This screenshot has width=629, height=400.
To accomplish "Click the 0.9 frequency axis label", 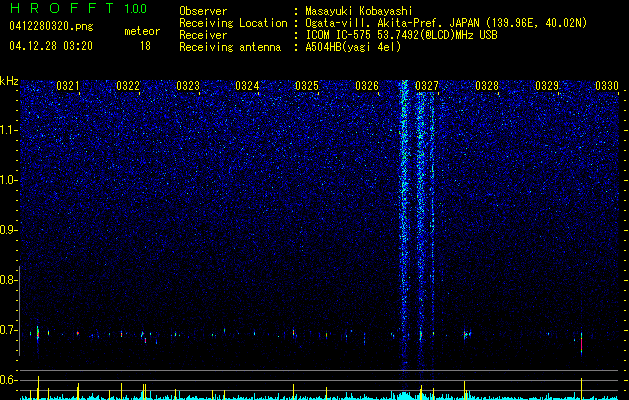I will [x=9, y=230].
